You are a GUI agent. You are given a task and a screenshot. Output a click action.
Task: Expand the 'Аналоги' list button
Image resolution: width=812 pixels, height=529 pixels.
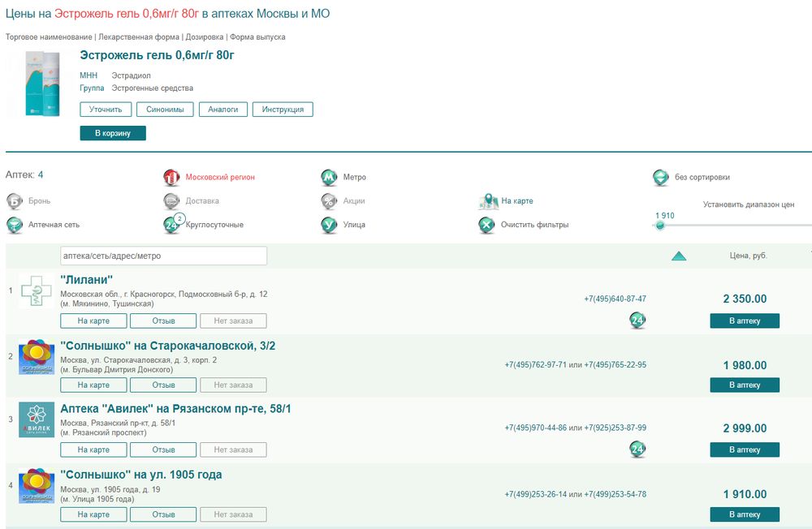(222, 110)
